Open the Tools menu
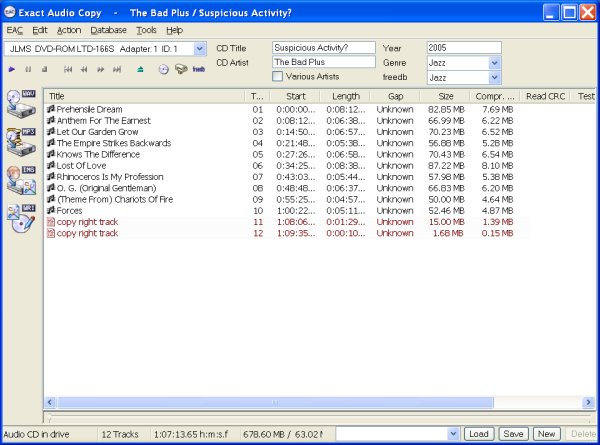This screenshot has height=445, width=600. click(147, 30)
